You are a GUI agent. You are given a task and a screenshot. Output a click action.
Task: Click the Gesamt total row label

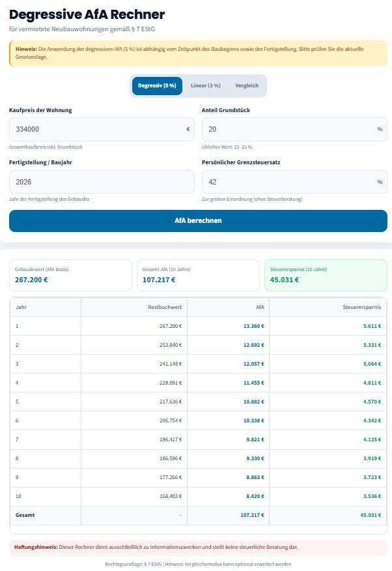(x=25, y=514)
